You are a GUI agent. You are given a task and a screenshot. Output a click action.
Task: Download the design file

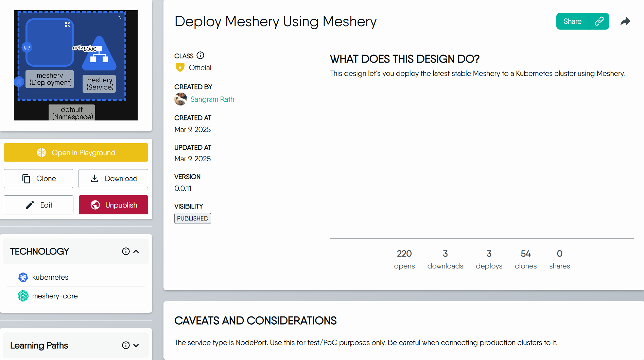coord(113,178)
